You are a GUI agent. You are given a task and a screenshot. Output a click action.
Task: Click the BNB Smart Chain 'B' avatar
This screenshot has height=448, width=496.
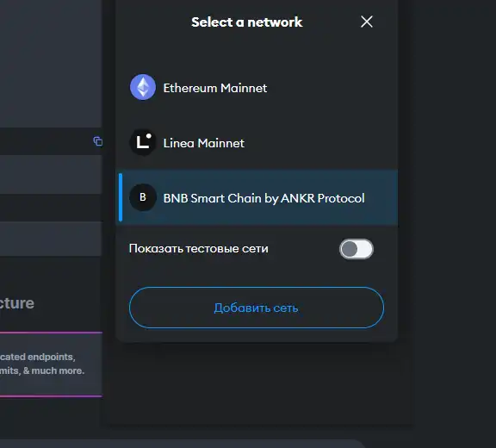coord(143,197)
